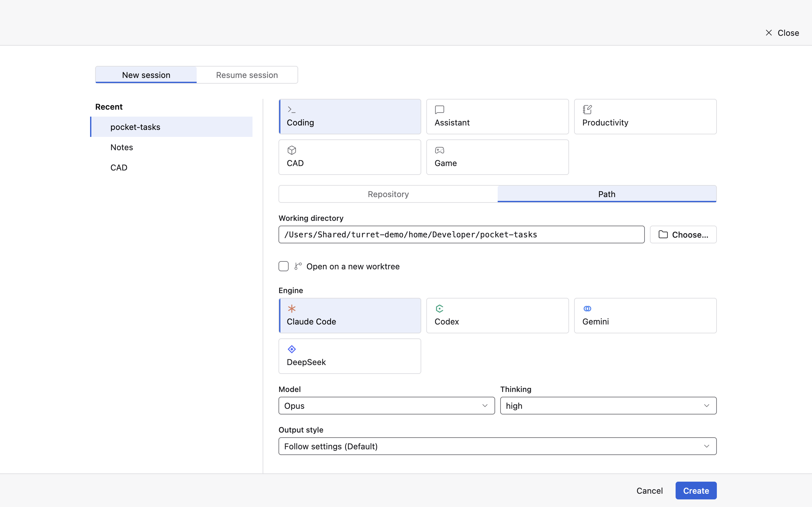Open the Output style dropdown
The width and height of the screenshot is (812, 507).
coord(497,446)
